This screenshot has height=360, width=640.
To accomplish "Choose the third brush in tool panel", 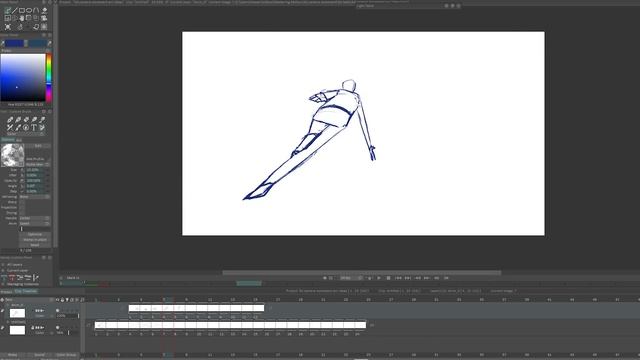I will coord(26,119).
